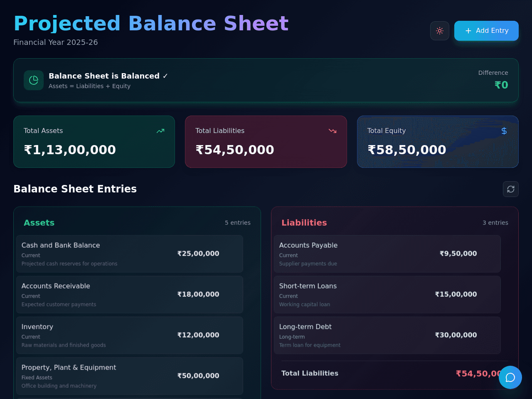
Task: Click the Total Liabilities downward trend icon
Action: click(x=332, y=131)
